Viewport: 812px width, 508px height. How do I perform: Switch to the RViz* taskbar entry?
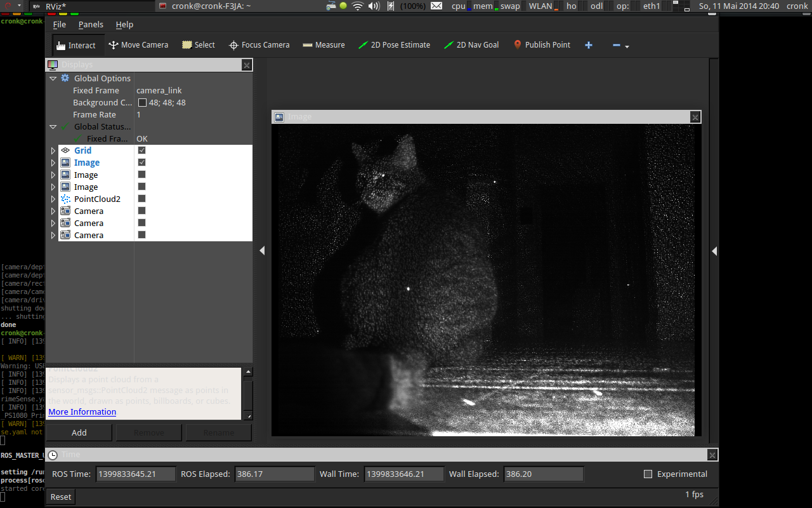click(92, 6)
